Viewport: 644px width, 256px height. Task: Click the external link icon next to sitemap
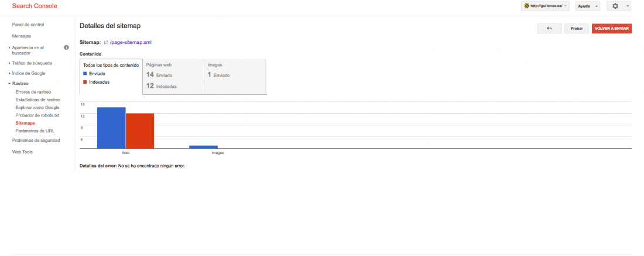[x=105, y=42]
